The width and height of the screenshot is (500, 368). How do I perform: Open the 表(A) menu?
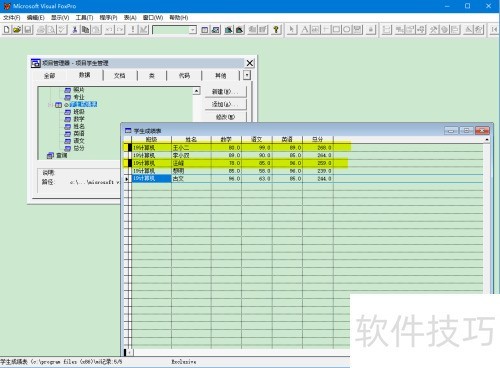[130, 17]
